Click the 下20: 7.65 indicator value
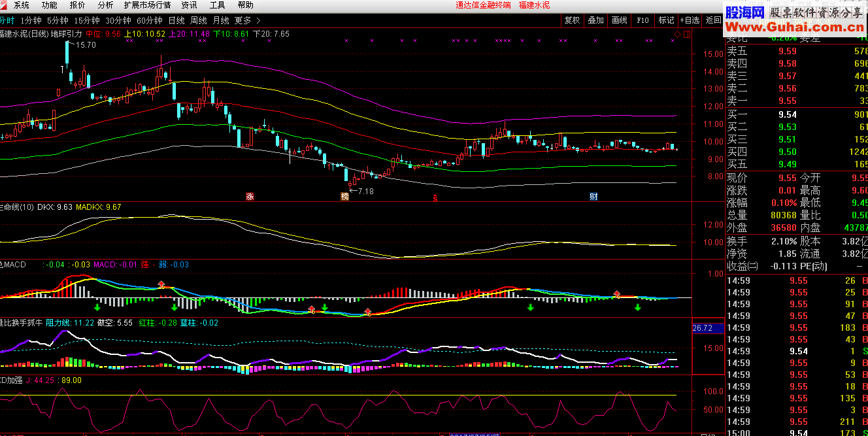Screen dimensions: 868x436 [271, 33]
